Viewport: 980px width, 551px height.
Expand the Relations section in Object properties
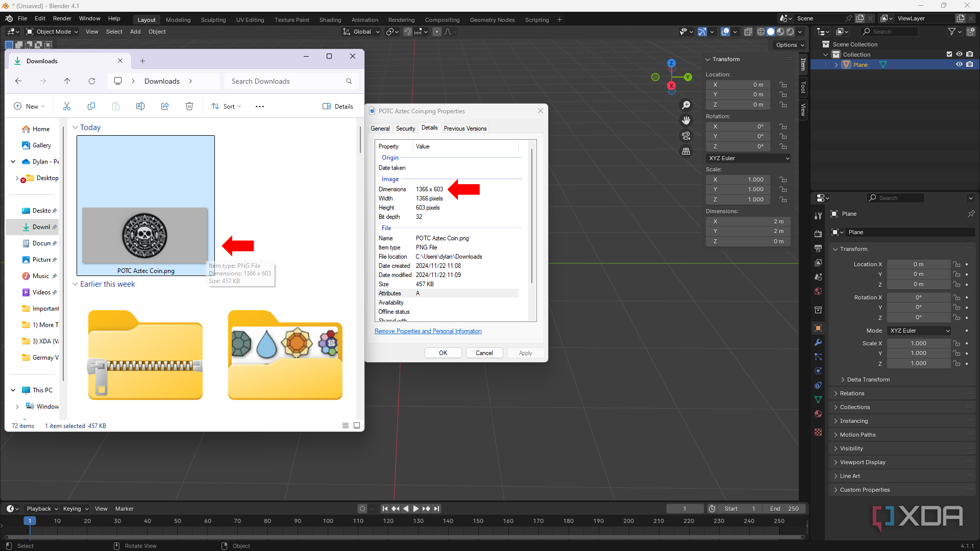coord(852,393)
